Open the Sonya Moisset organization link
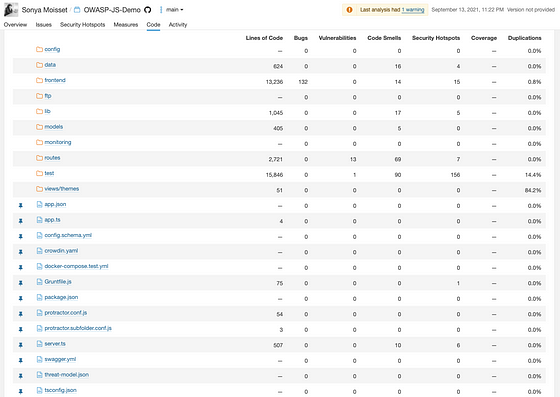Viewport: 560px width, 397px height. tap(44, 10)
